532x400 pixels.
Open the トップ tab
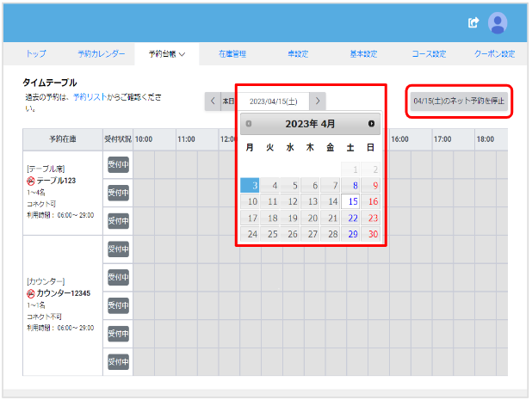pyautogui.click(x=36, y=53)
